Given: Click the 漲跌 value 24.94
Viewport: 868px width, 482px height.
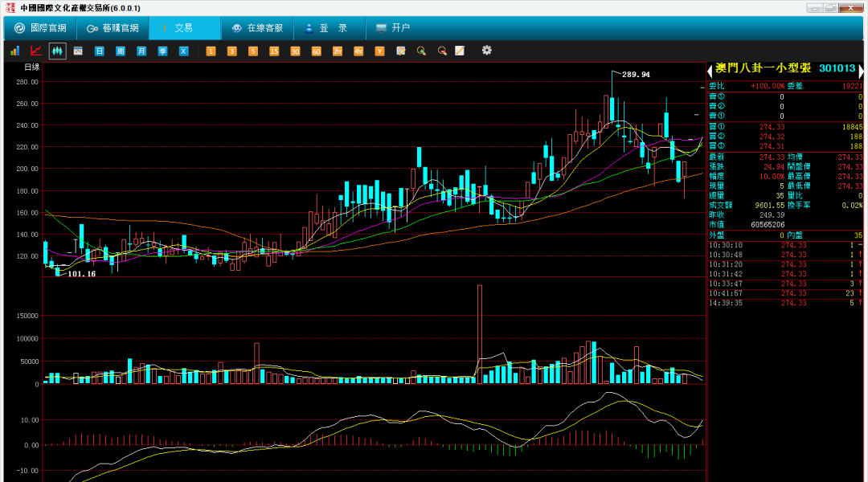Looking at the screenshot, I should tap(774, 166).
